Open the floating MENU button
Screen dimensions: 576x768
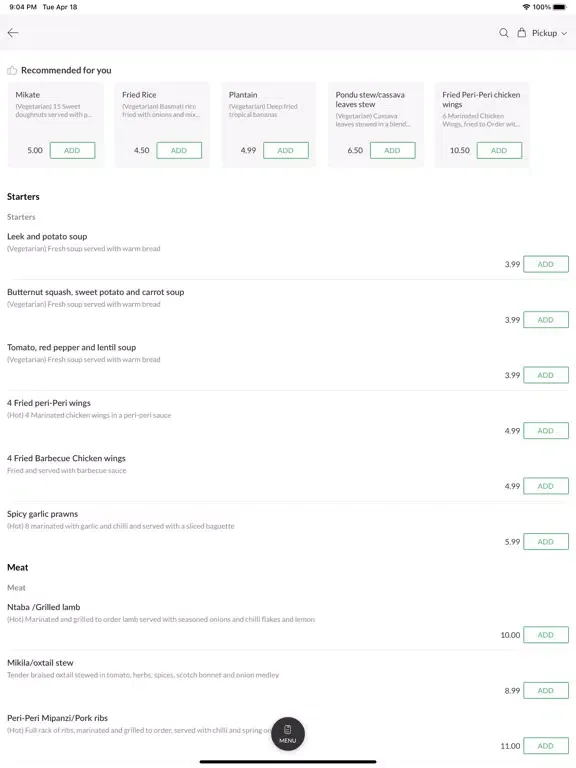[288, 734]
